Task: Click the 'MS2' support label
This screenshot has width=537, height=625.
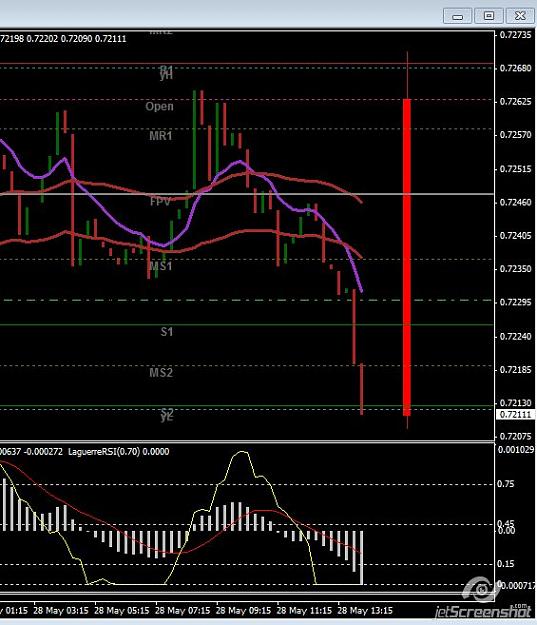Action: (161, 373)
